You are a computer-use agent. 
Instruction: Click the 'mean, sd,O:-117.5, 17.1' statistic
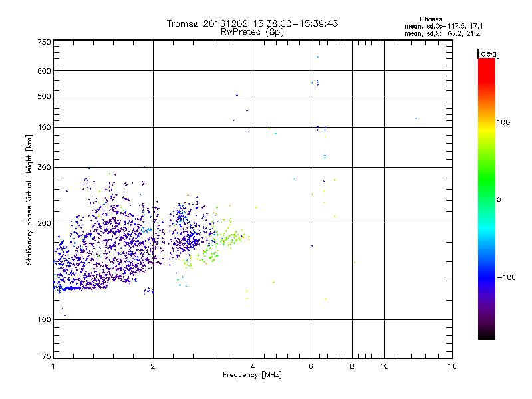pyautogui.click(x=444, y=26)
